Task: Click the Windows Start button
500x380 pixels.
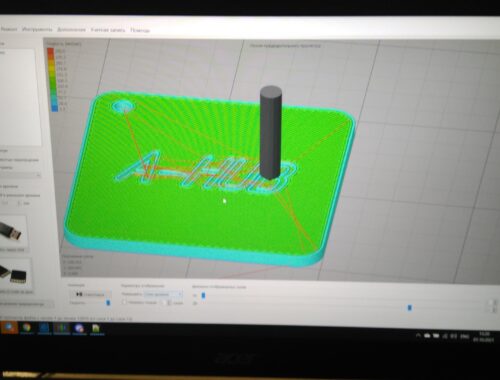Action: tap(9, 327)
